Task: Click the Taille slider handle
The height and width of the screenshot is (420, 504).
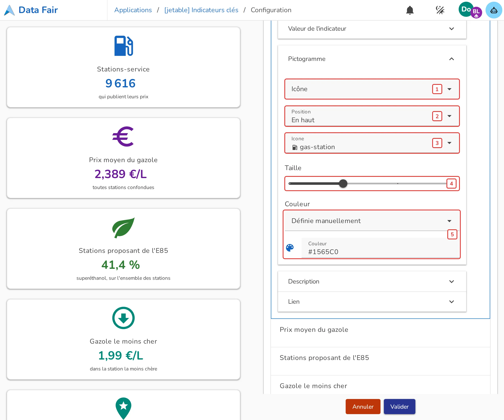Action: (x=343, y=184)
